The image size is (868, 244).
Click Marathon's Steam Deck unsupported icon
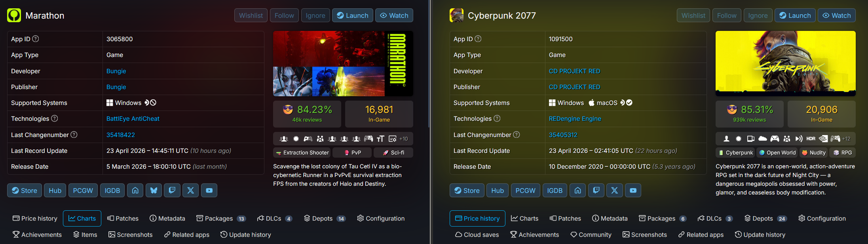pos(150,103)
